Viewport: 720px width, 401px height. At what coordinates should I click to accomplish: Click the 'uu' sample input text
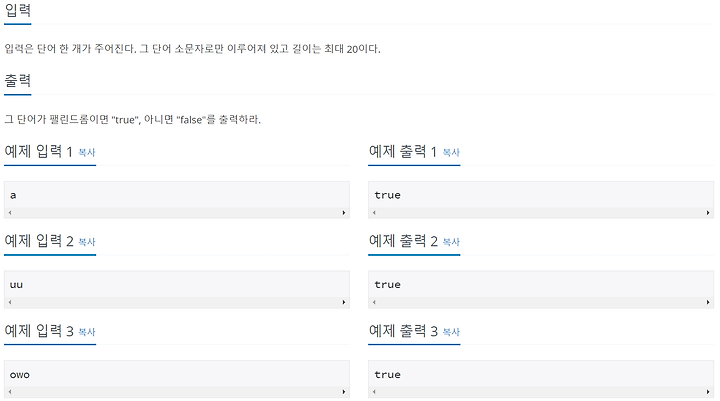16,285
